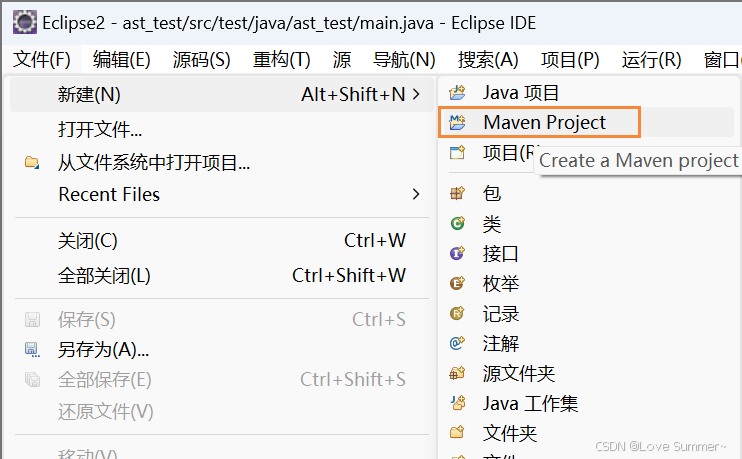Click the Eclipse application icon in title bar

pos(25,22)
